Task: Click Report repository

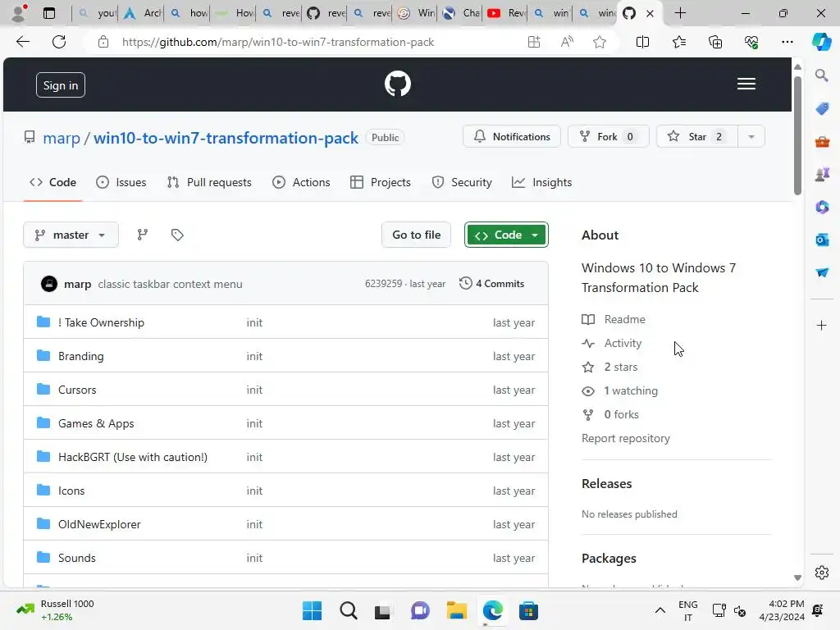Action: (626, 438)
